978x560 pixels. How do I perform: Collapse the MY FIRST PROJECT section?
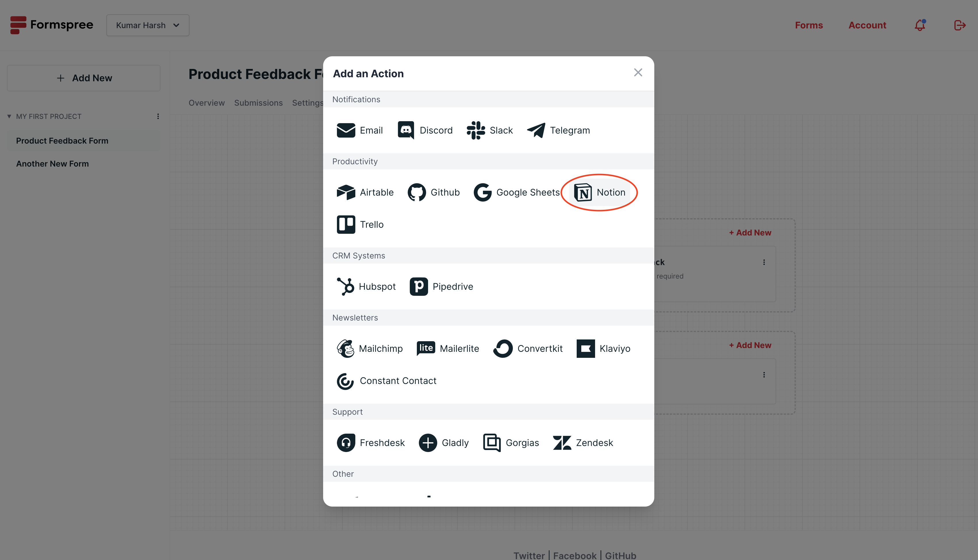pos(9,117)
